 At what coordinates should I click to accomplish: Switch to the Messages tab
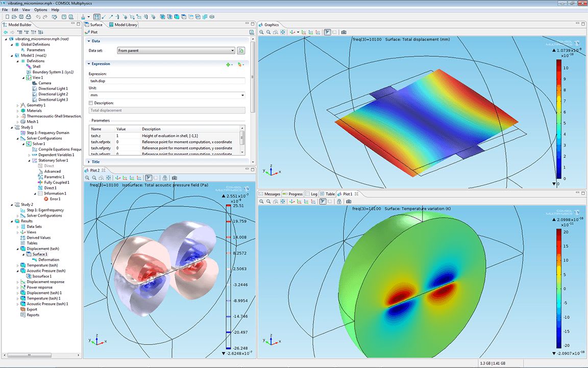pyautogui.click(x=269, y=194)
